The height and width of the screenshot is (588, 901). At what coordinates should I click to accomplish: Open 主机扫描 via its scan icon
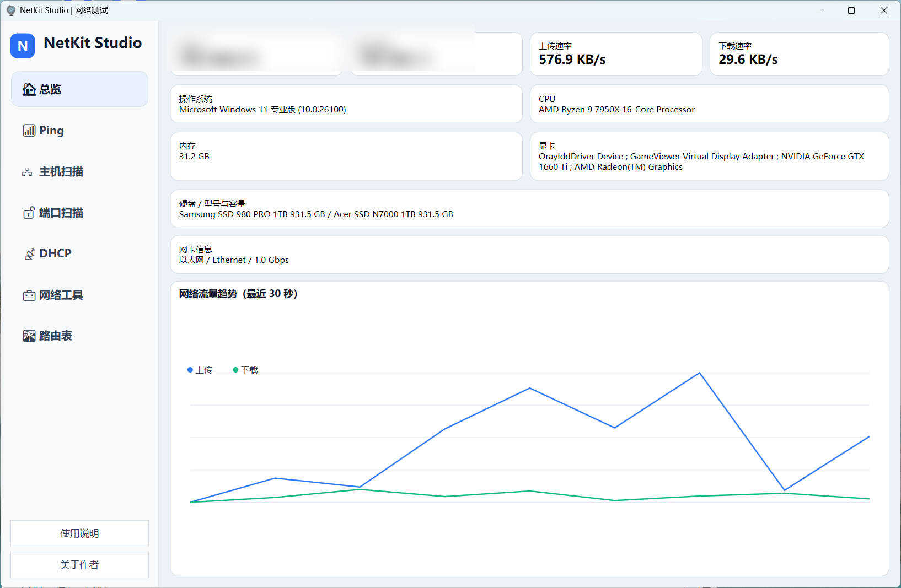[27, 171]
